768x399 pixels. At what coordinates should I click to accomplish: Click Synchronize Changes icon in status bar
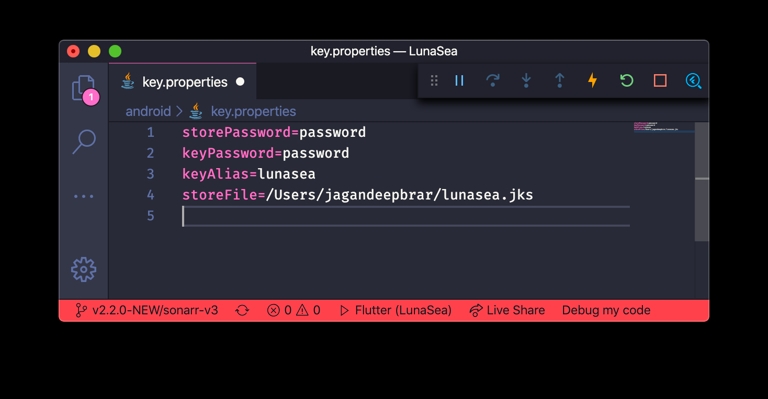point(242,310)
